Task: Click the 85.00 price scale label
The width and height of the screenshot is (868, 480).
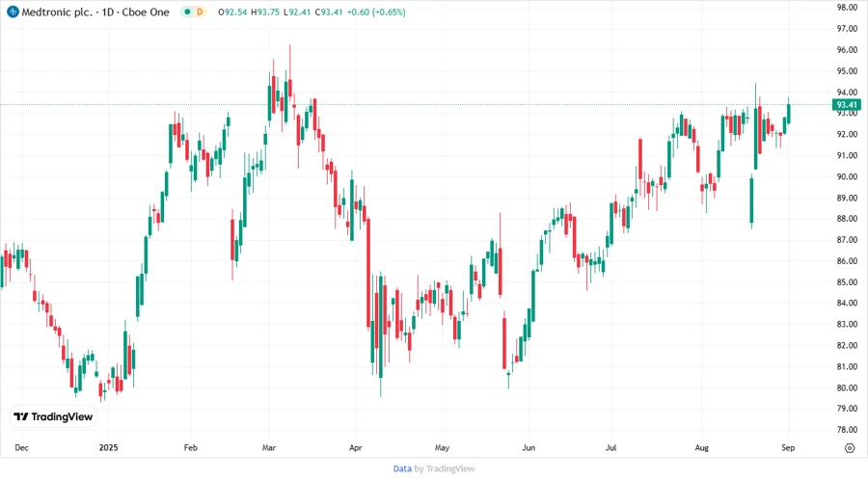Action: [847, 282]
